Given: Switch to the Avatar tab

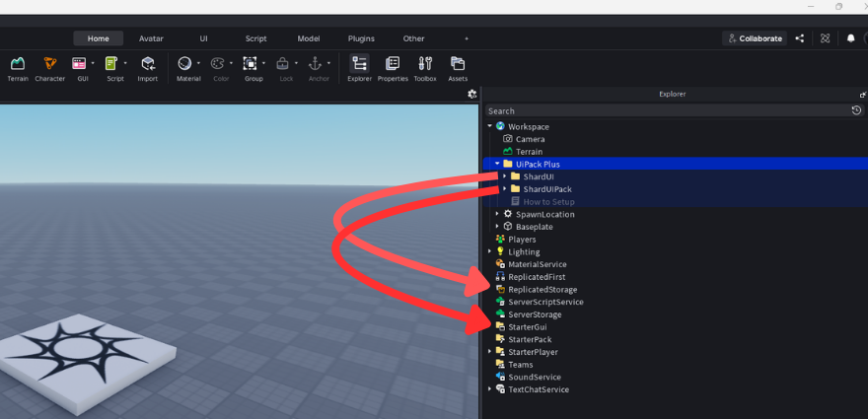Looking at the screenshot, I should click(x=151, y=38).
